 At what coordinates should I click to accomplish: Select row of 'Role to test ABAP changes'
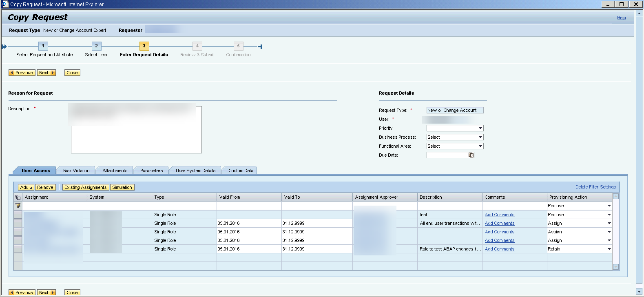(x=18, y=249)
